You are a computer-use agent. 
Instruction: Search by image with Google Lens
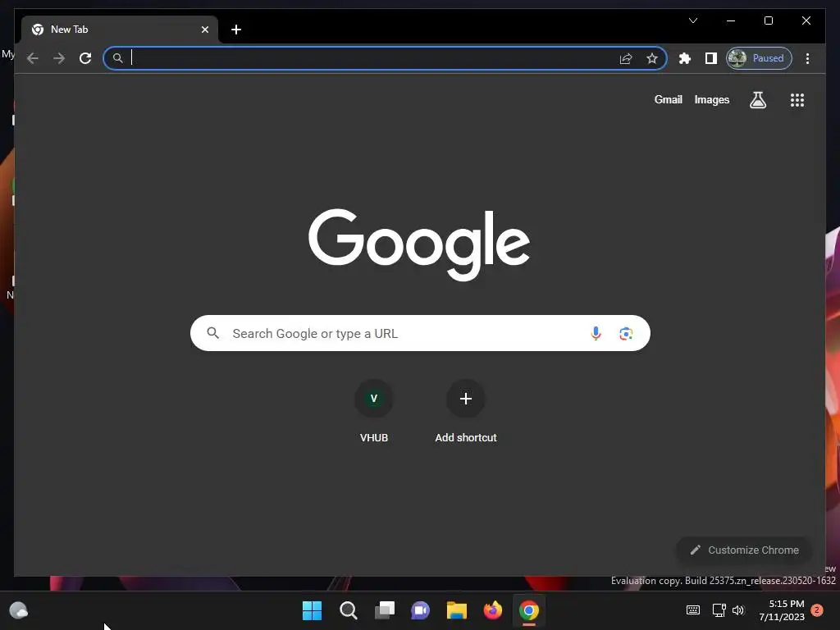click(626, 333)
